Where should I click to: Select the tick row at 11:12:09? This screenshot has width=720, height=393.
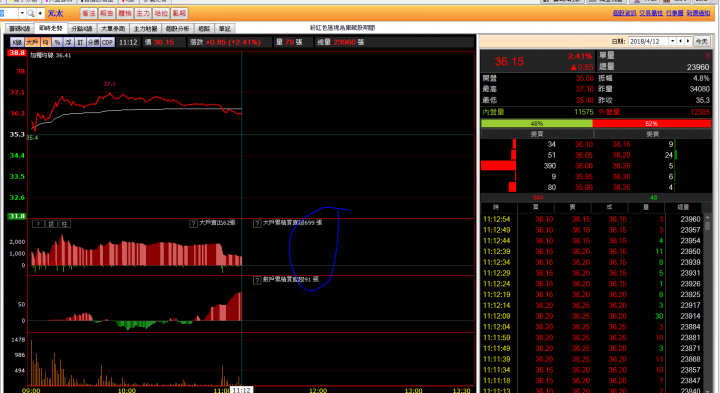(x=591, y=316)
